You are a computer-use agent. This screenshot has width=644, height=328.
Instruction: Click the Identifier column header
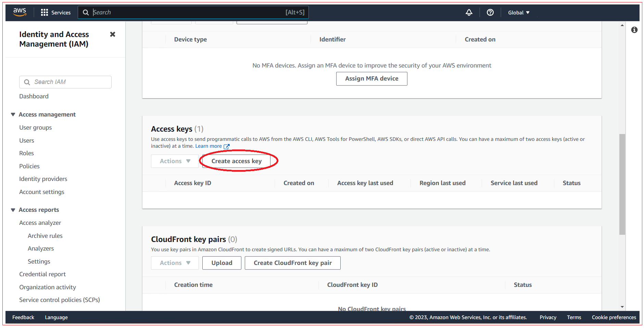point(332,39)
